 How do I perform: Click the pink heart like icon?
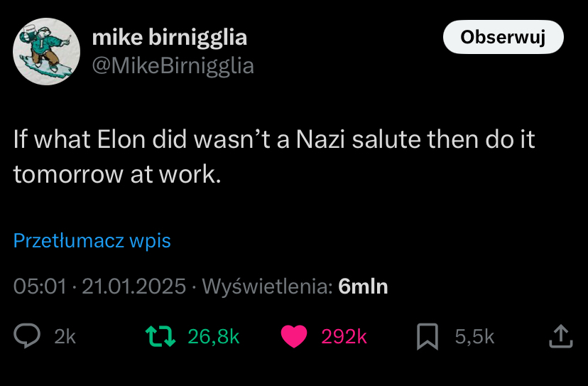tap(293, 336)
